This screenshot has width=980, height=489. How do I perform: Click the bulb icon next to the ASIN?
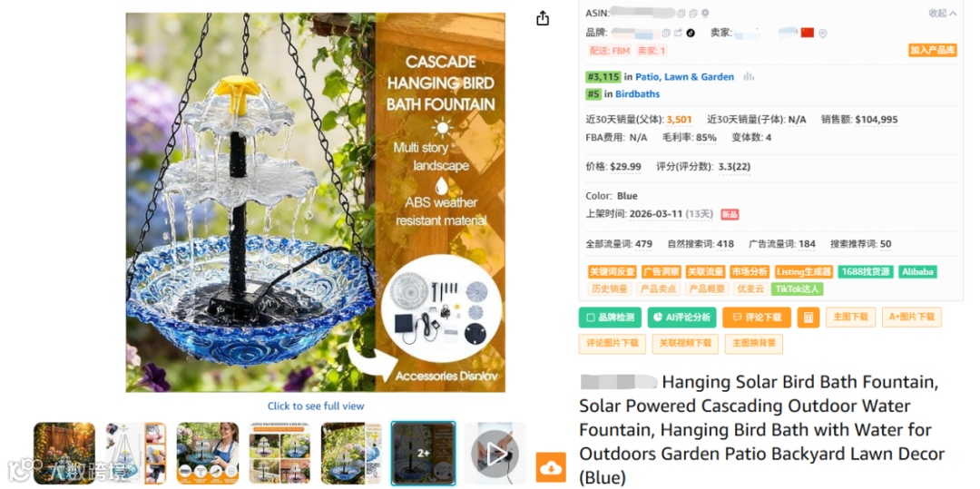[x=705, y=13]
